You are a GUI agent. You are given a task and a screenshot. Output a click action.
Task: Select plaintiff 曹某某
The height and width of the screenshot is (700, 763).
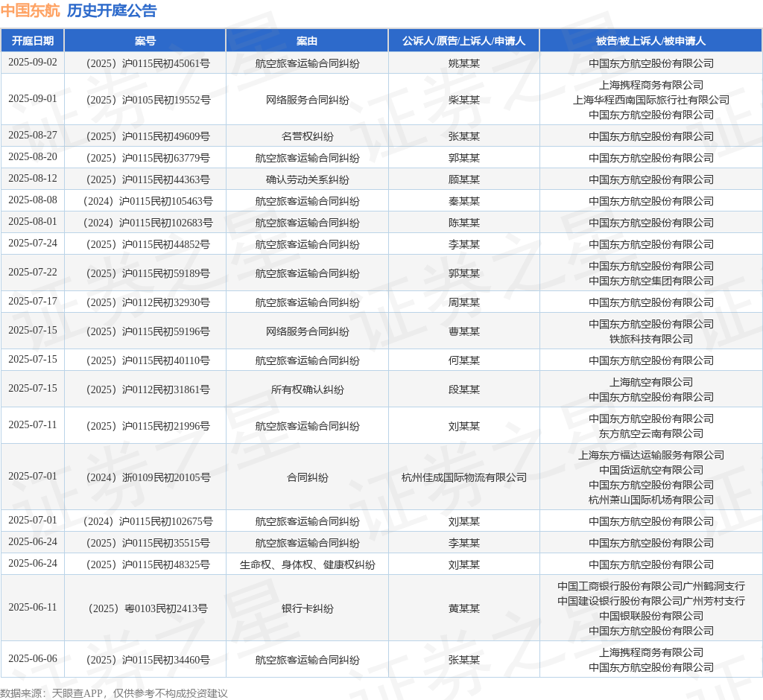(463, 332)
